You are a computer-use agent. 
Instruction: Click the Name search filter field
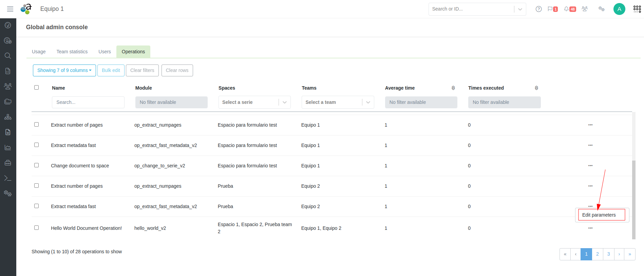click(88, 102)
